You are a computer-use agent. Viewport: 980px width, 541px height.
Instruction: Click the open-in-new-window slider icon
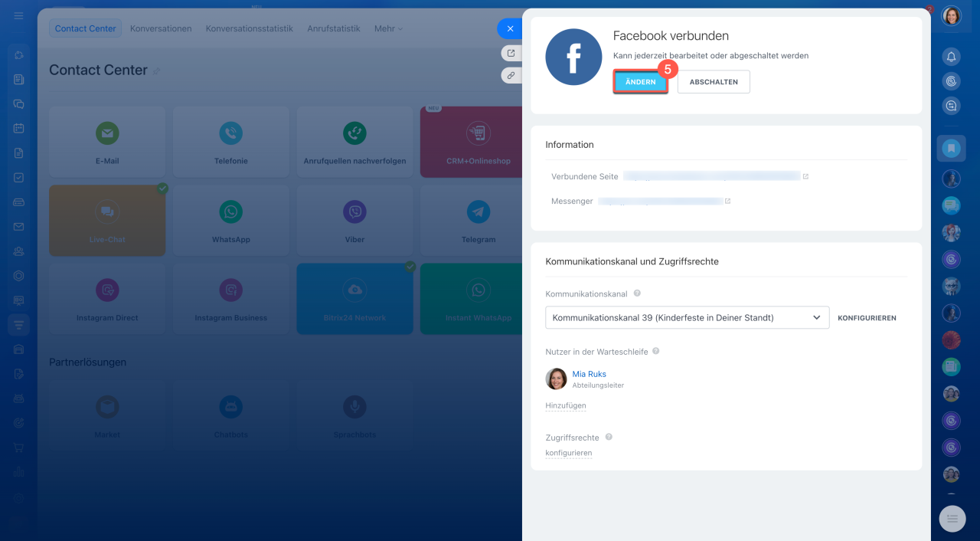point(511,53)
